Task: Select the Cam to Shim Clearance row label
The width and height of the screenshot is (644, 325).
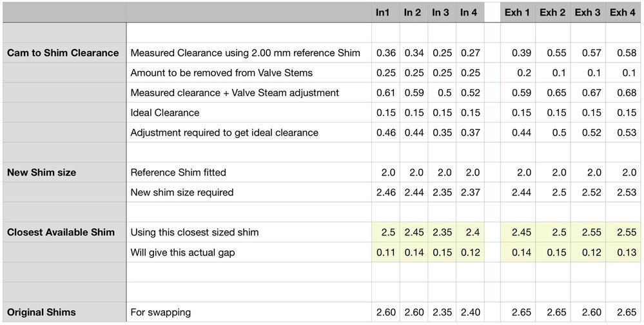Action: point(63,53)
